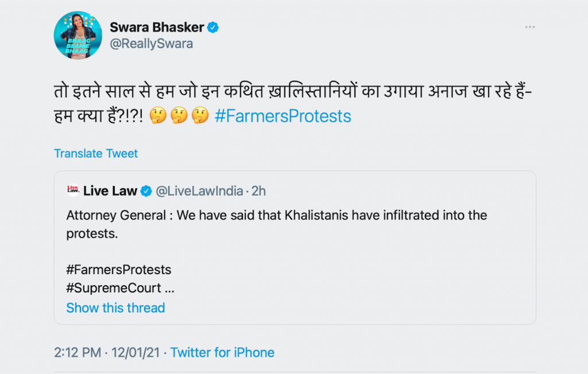The width and height of the screenshot is (588, 374).
Task: Open the Twitter for iPhone source link
Action: (222, 352)
